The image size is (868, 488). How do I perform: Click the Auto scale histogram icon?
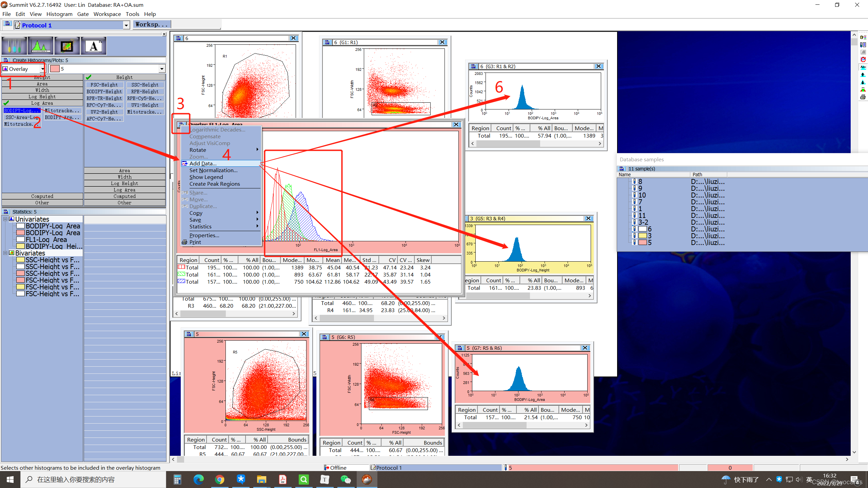coord(863,67)
